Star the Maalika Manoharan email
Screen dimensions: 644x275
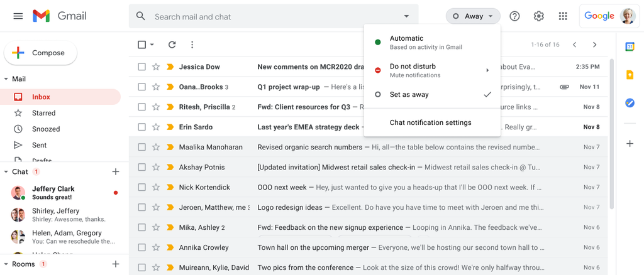156,147
